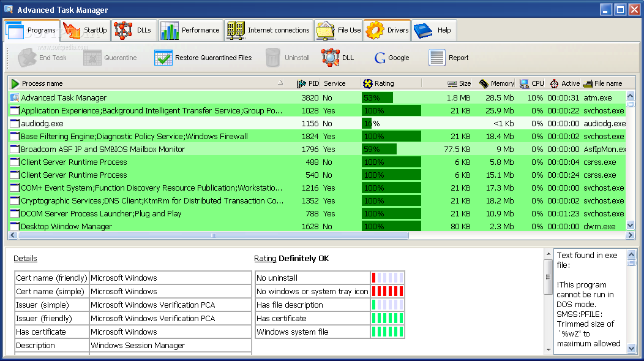Viewport: 644px width, 361px height.
Task: Click the DLL toolbar button
Action: click(x=337, y=58)
